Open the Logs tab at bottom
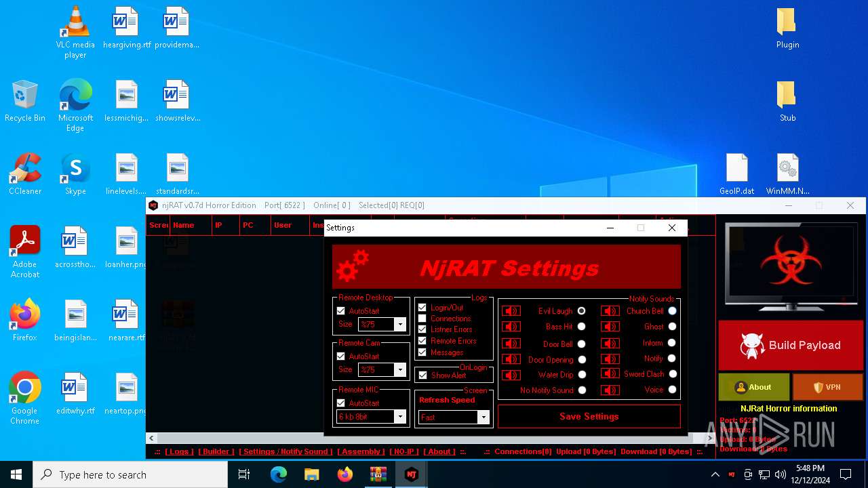The width and height of the screenshot is (868, 488). [x=179, y=451]
